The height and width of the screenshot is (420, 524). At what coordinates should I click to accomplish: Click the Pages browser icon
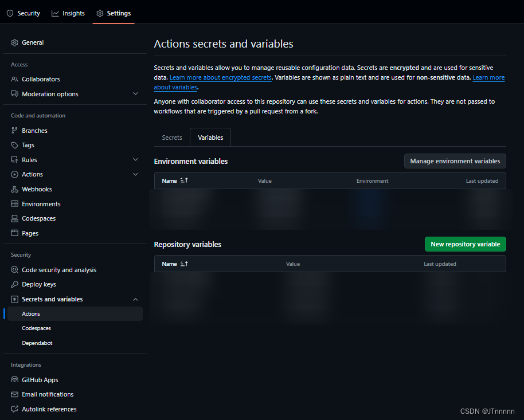tap(14, 233)
